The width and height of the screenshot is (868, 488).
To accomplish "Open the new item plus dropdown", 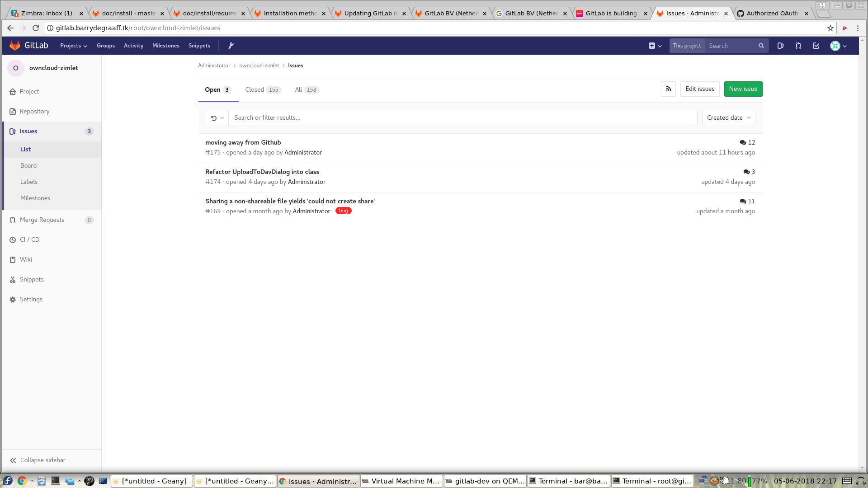I will [655, 46].
